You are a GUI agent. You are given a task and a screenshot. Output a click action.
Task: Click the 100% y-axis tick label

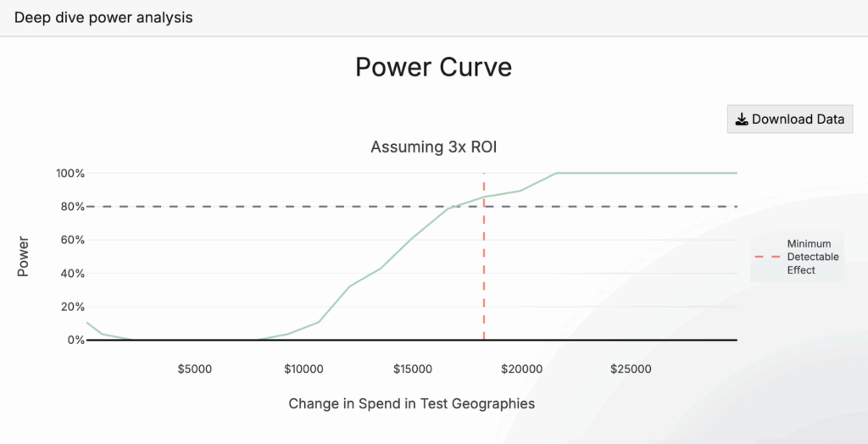[x=70, y=174]
